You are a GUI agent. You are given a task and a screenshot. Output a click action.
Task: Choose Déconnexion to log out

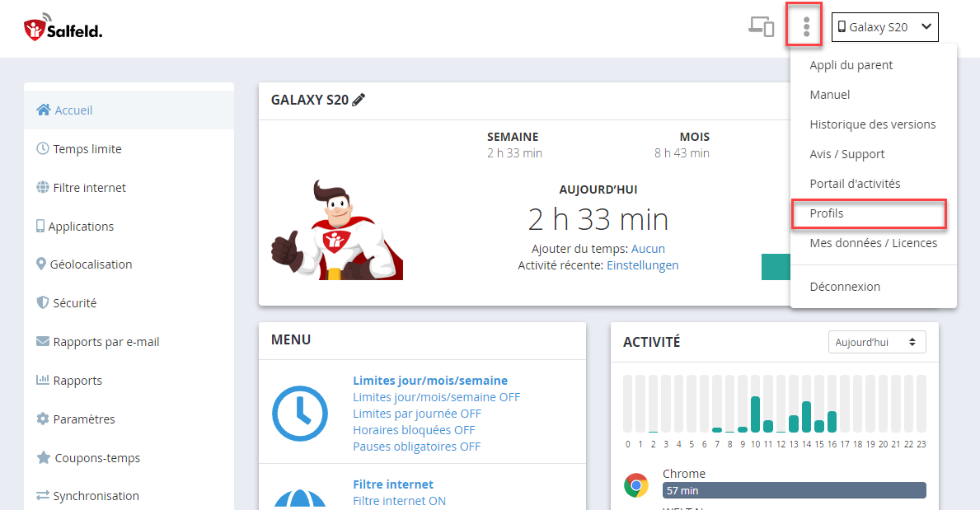tap(844, 286)
